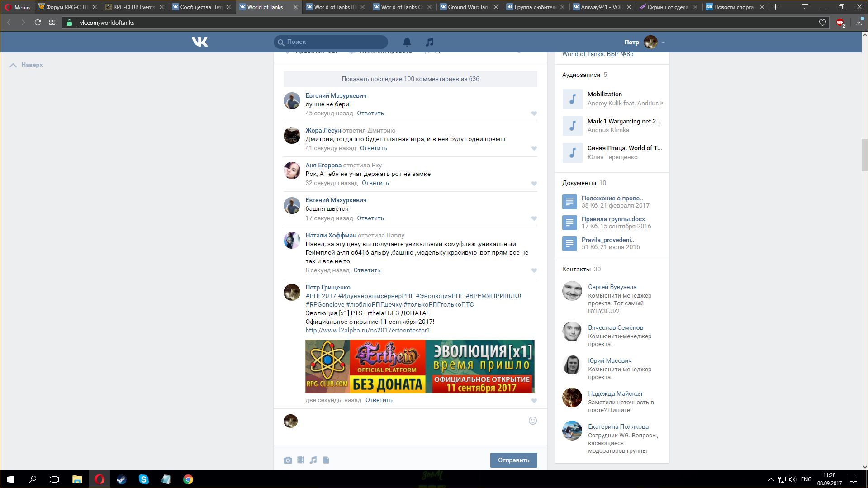Open Skype from taskbar
Image resolution: width=868 pixels, height=488 pixels.
(x=144, y=479)
